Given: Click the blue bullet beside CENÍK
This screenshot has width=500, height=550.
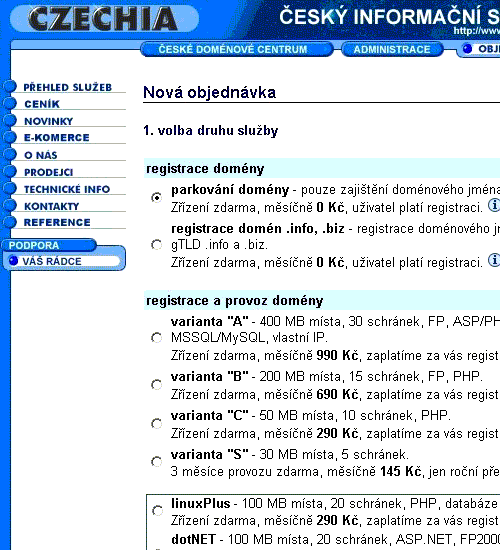Looking at the screenshot, I should [10, 103].
